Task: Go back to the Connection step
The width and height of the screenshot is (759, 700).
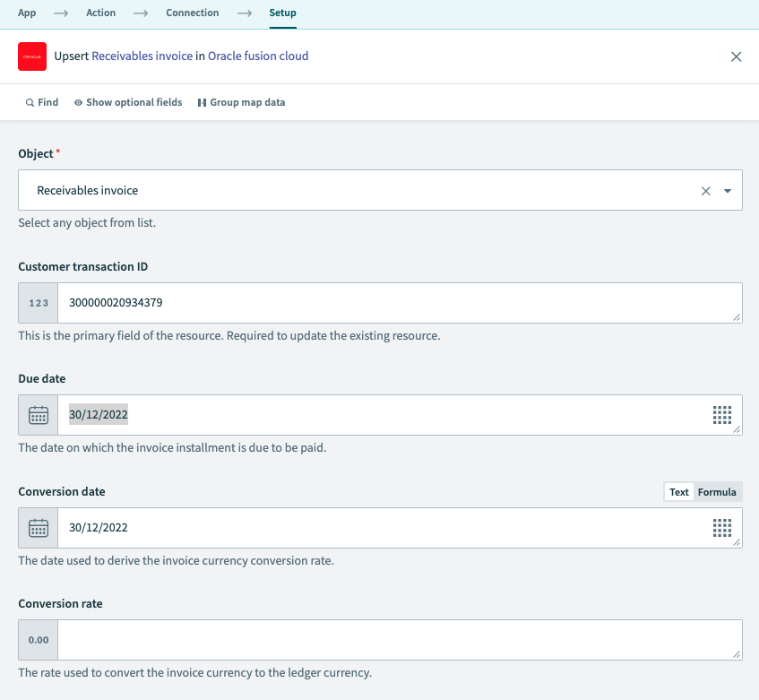Action: pos(192,13)
